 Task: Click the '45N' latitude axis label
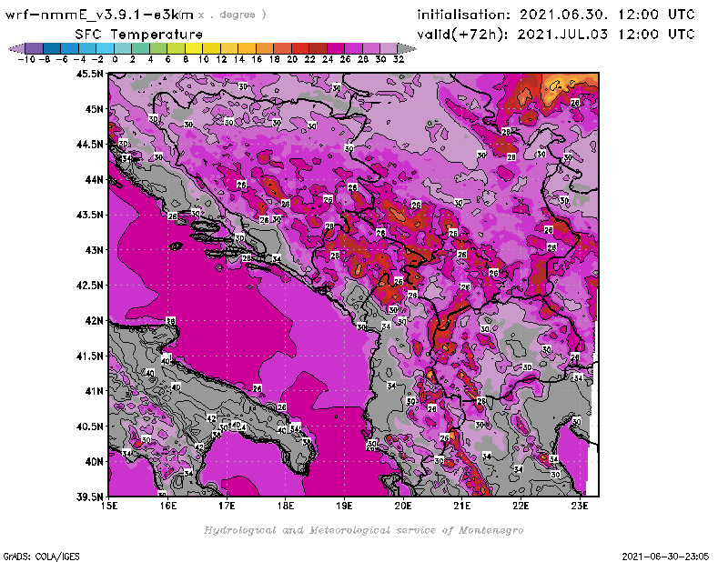(x=95, y=109)
